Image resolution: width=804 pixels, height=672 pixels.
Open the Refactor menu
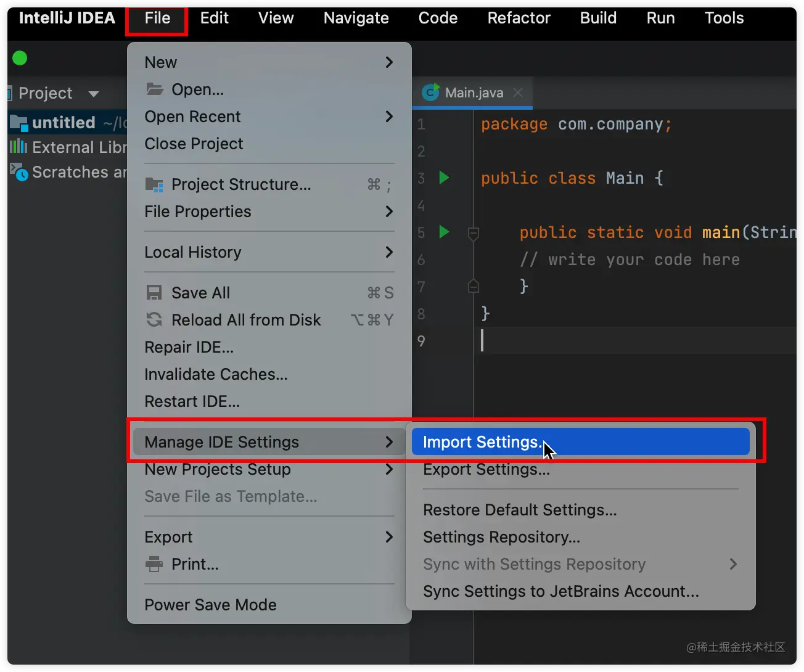(x=519, y=18)
